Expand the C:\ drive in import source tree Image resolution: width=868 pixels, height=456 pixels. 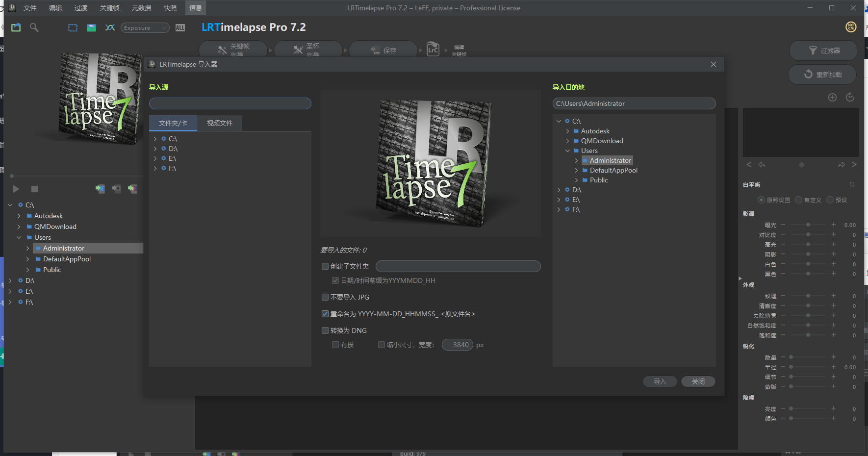tap(155, 139)
